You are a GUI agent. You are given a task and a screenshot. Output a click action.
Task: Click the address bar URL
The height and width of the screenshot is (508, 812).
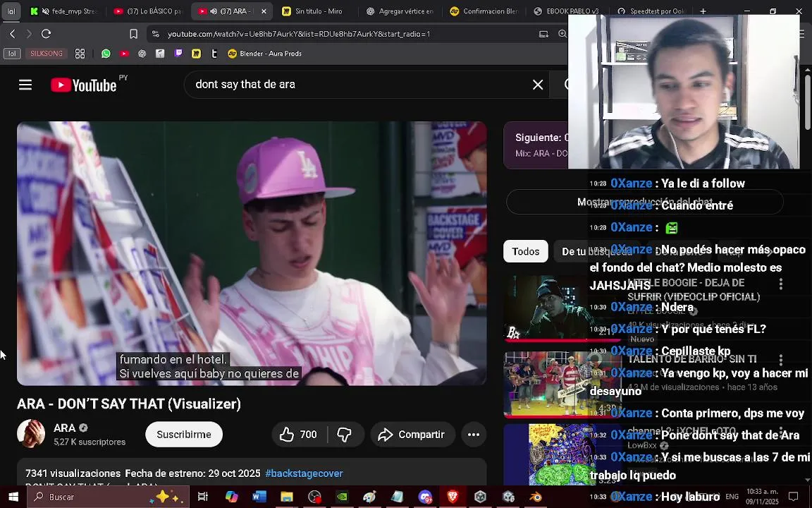click(x=299, y=34)
